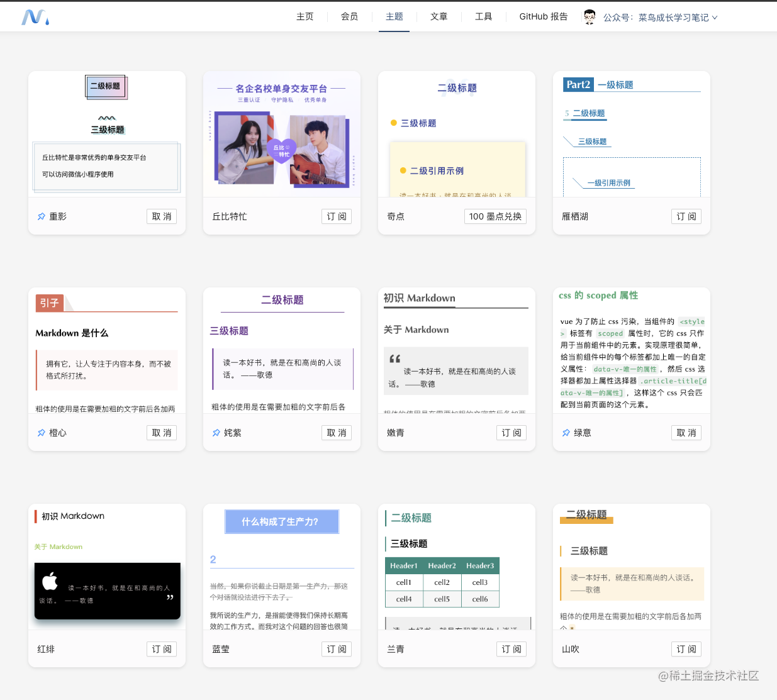This screenshot has width=777, height=700.
Task: Open the 丘比特忙 preview image
Action: [282, 134]
